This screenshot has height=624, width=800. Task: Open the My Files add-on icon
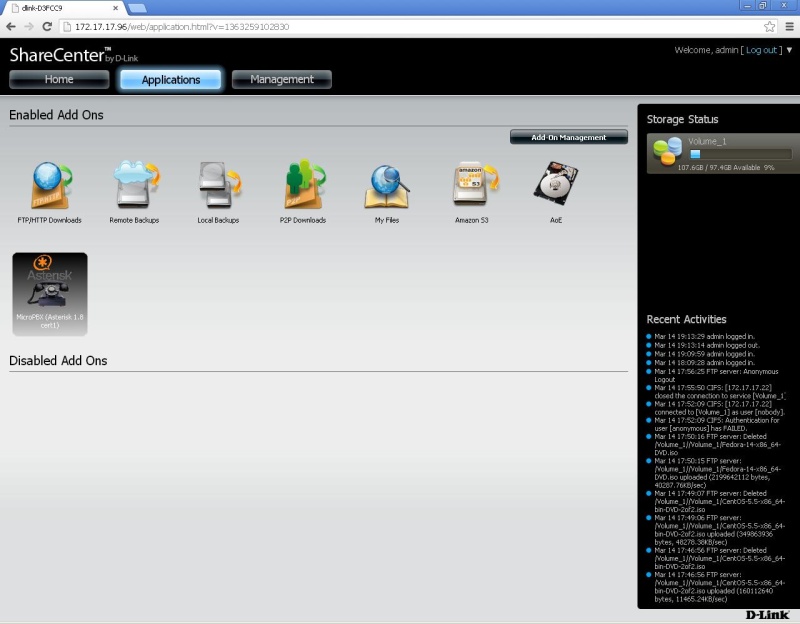point(387,186)
